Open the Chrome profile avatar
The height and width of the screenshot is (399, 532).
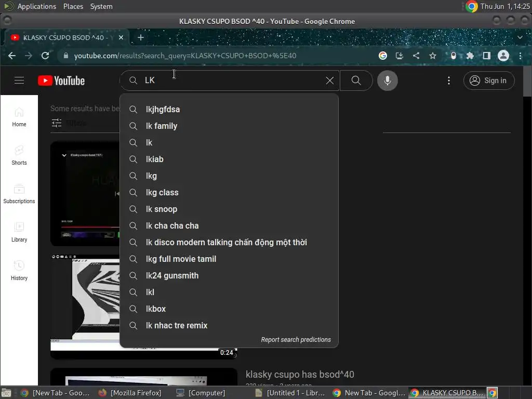(503, 56)
